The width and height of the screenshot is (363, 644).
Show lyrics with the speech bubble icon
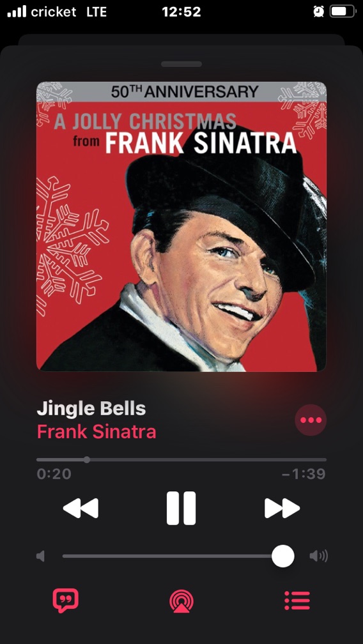(x=65, y=601)
